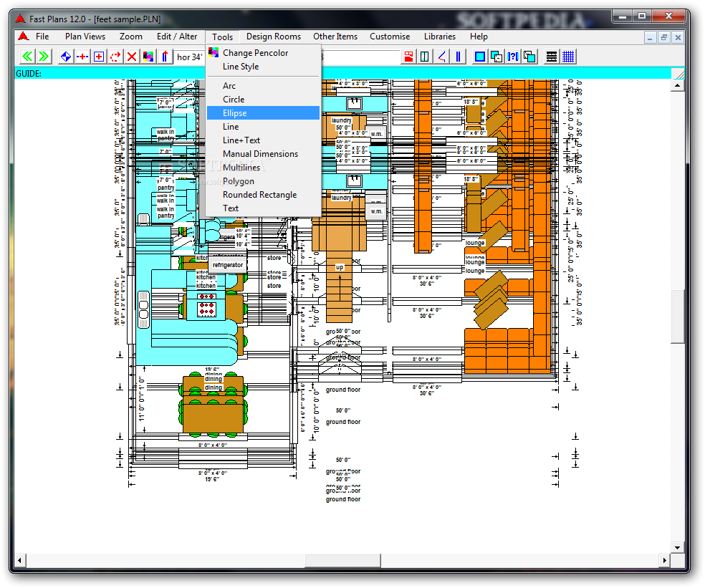Select Rounded Rectangle in the Tools menu
Image resolution: width=705 pixels, height=588 pixels.
264,195
